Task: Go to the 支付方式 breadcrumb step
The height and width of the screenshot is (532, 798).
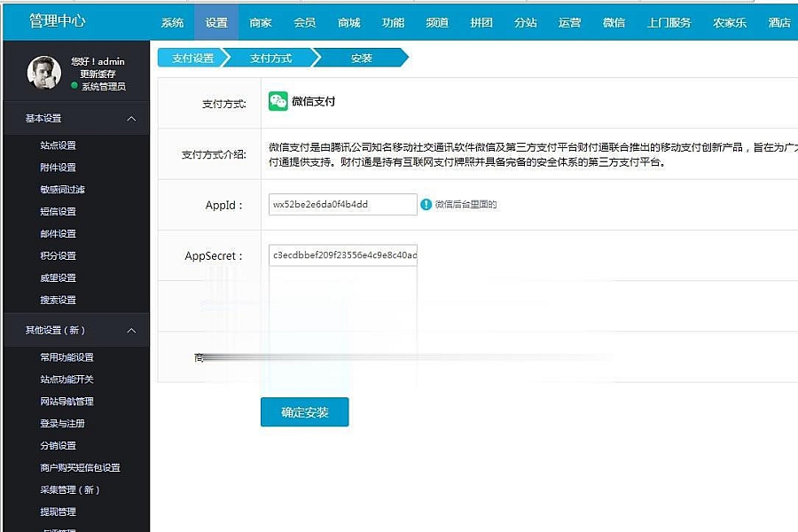Action: coord(270,58)
